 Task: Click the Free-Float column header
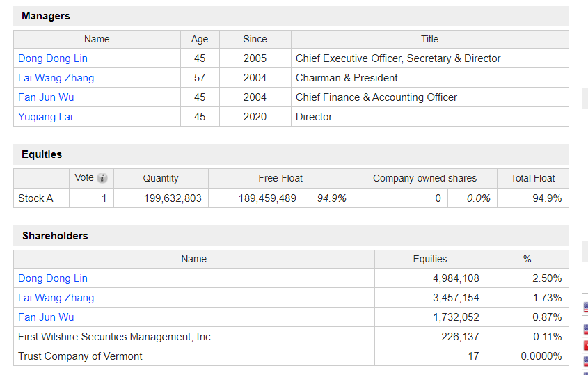pyautogui.click(x=280, y=178)
